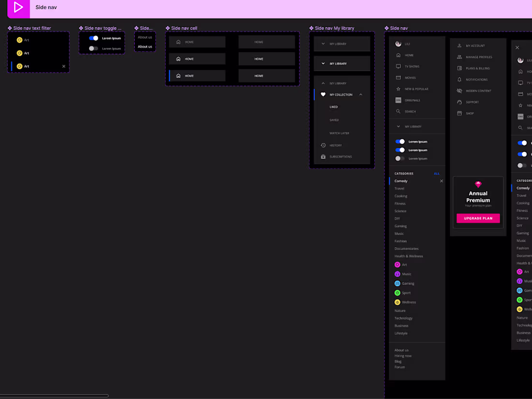532x399 pixels.
Task: Click the Support headset icon
Action: click(x=459, y=102)
